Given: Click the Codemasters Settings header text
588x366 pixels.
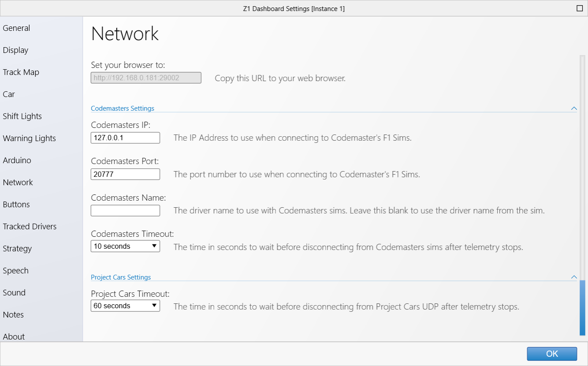Looking at the screenshot, I should point(123,108).
